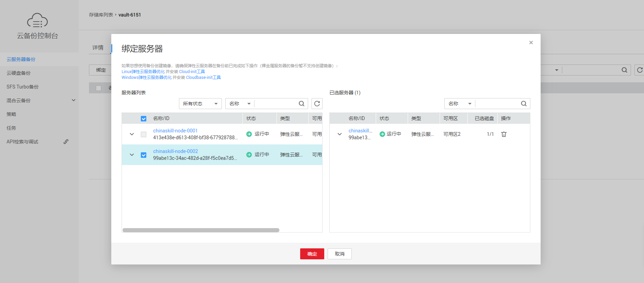
Task: Click the ID text starting with 99abe13c-34ac
Action: point(195,158)
